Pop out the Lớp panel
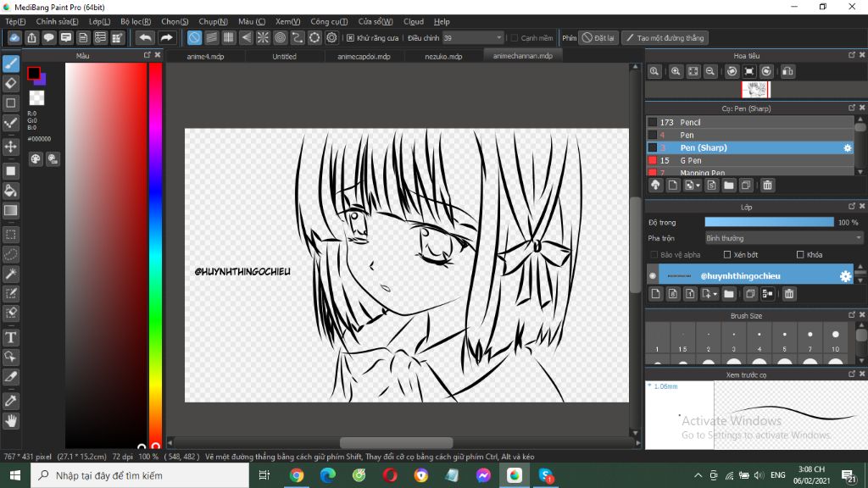The height and width of the screenshot is (488, 868). click(851, 207)
